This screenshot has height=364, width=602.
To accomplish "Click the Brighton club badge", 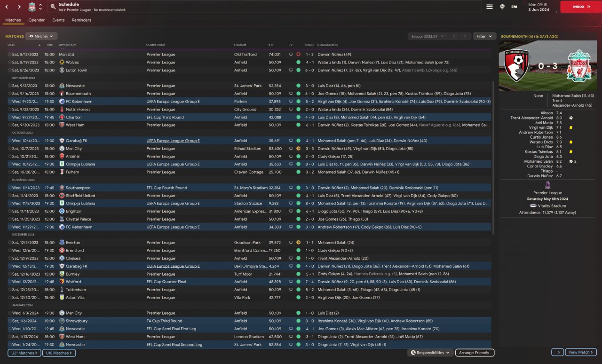I will 62,211.
